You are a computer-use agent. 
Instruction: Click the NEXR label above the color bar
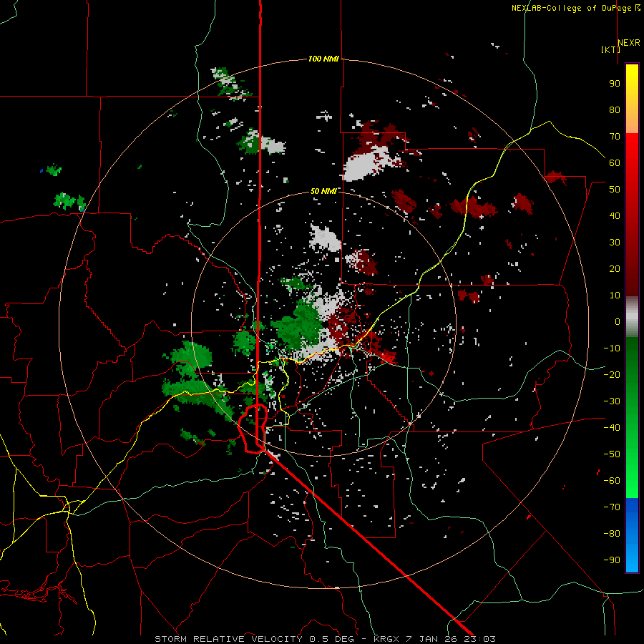(629, 43)
